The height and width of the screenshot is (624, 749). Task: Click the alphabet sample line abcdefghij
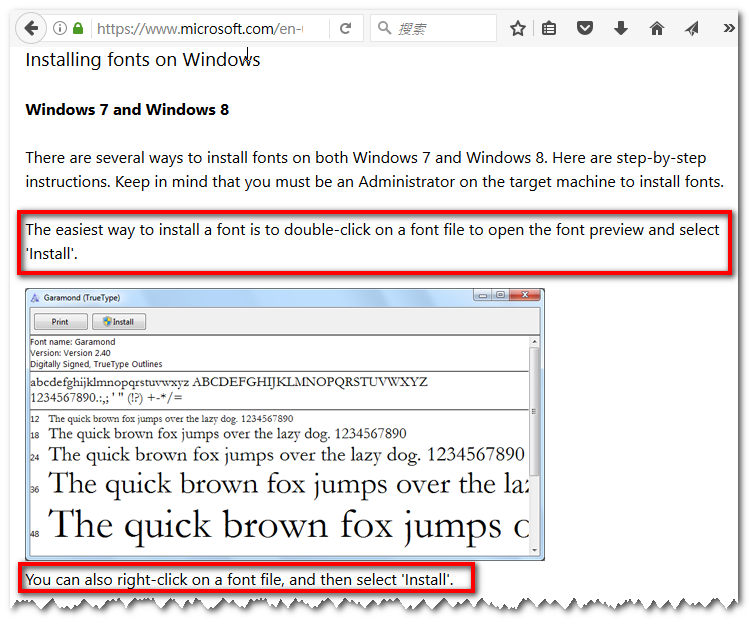pos(229,382)
